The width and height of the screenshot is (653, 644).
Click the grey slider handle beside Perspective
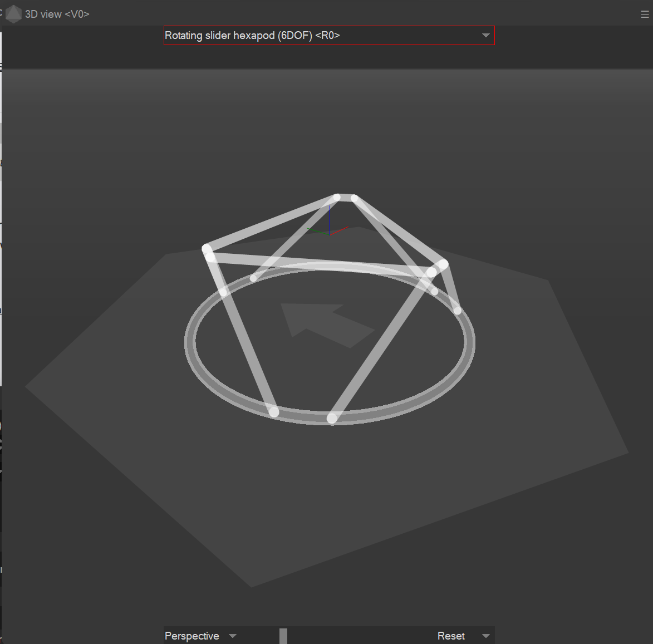point(283,636)
